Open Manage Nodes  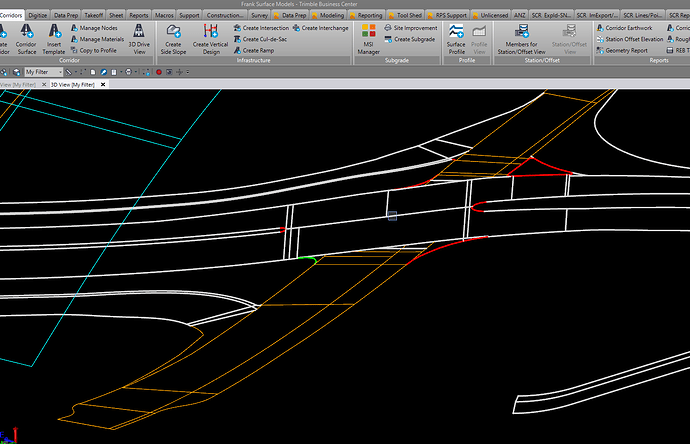tap(94, 28)
